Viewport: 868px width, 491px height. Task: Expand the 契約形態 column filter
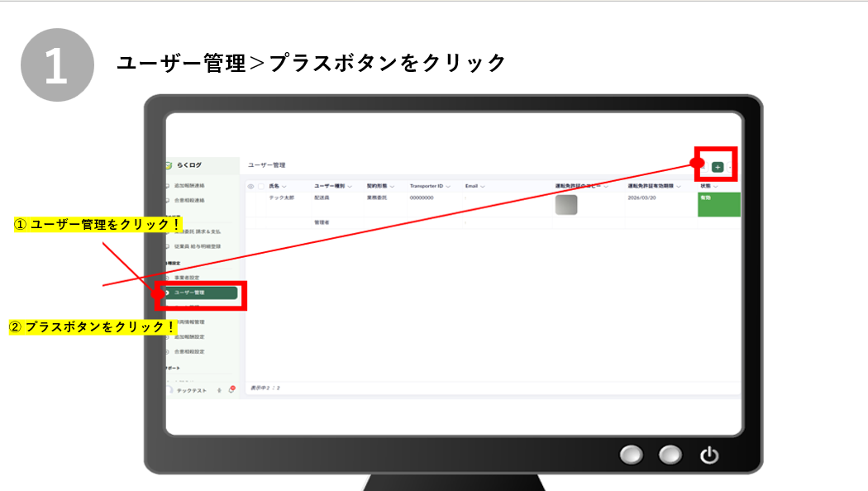pos(393,187)
